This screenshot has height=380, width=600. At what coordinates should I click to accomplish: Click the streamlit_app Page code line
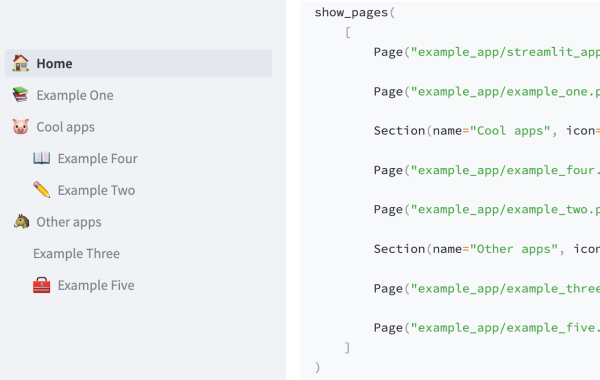point(487,52)
